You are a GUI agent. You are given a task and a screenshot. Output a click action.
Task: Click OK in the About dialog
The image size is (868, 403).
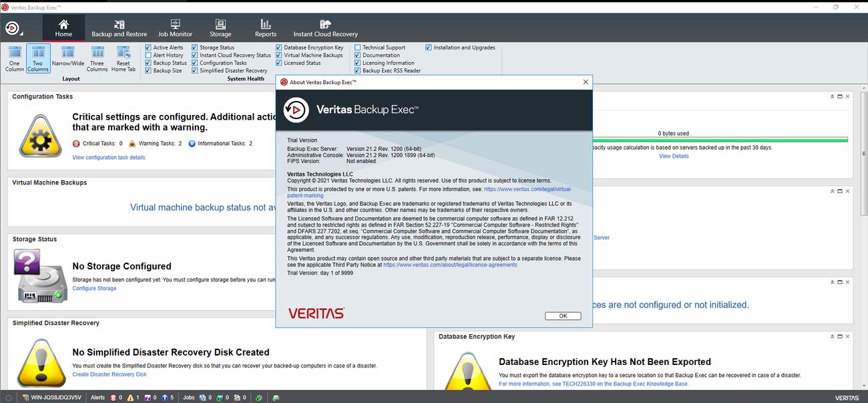click(563, 316)
